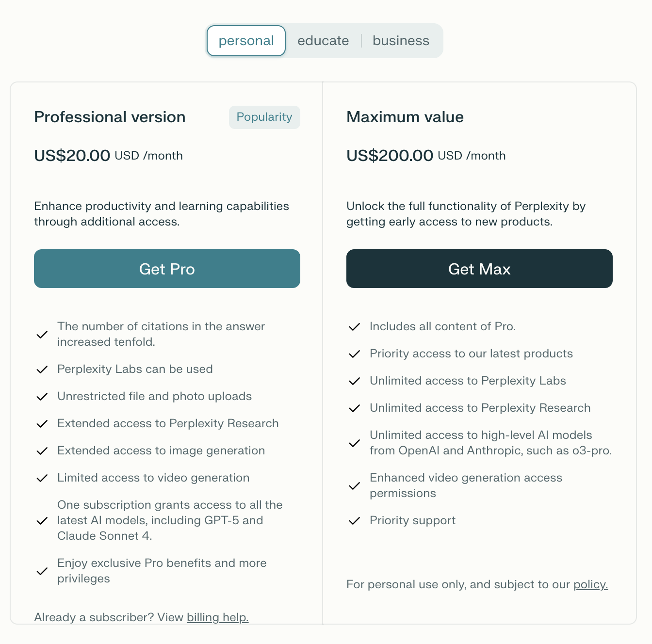Click the checkmark next to Enhanced video generation access permissions
Image resolution: width=652 pixels, height=644 pixels.
(x=355, y=485)
